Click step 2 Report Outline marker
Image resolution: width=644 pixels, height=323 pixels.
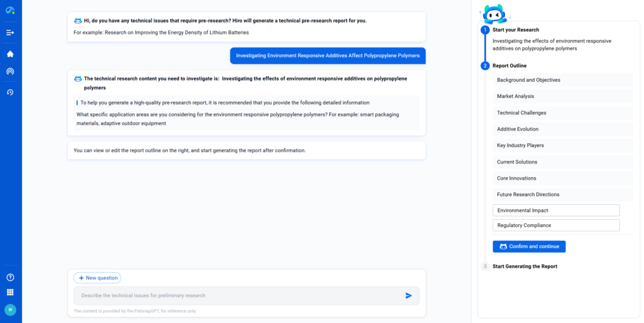pos(485,65)
